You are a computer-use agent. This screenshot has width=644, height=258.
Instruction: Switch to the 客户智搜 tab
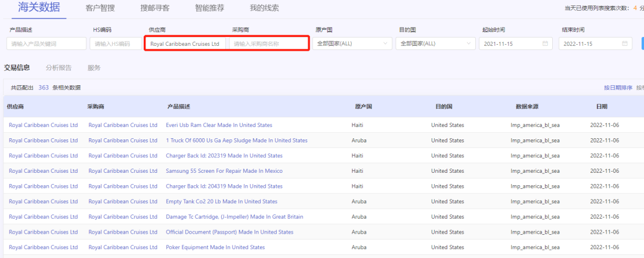[x=99, y=8]
